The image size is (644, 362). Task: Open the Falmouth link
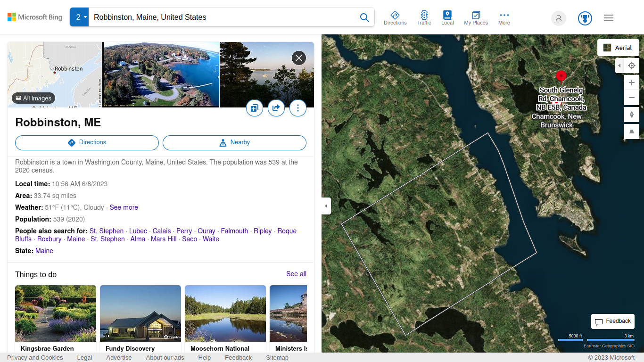[234, 231]
